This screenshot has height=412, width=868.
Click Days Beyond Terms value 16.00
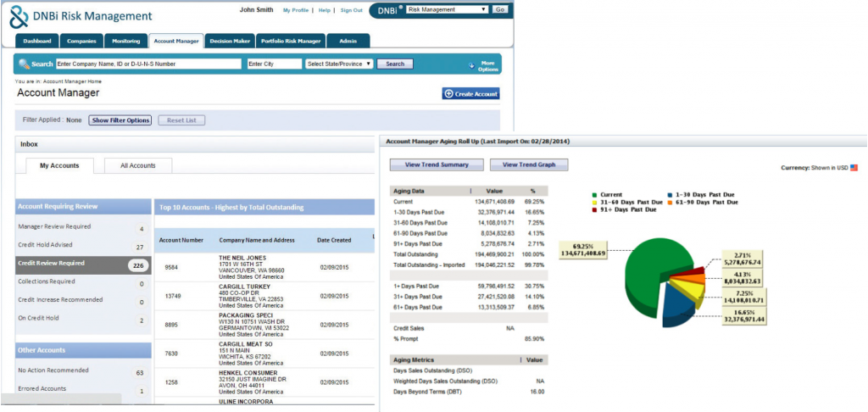pyautogui.click(x=537, y=392)
